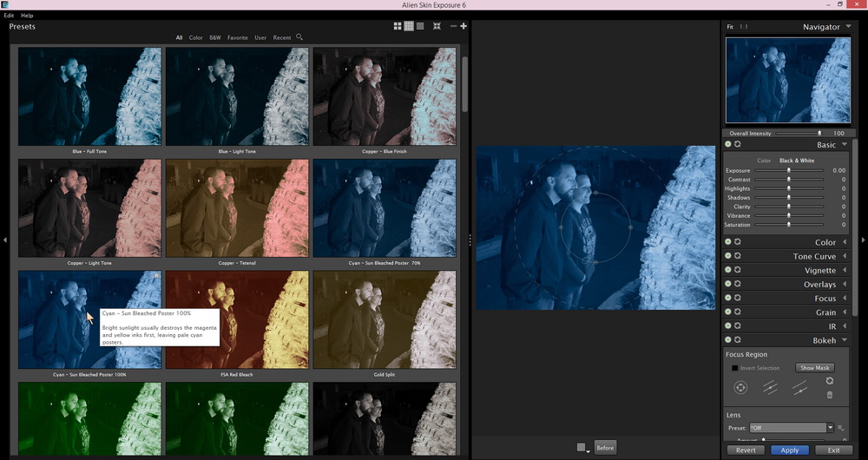This screenshot has height=460, width=868.
Task: Switch presets to large grid view
Action: 397,26
